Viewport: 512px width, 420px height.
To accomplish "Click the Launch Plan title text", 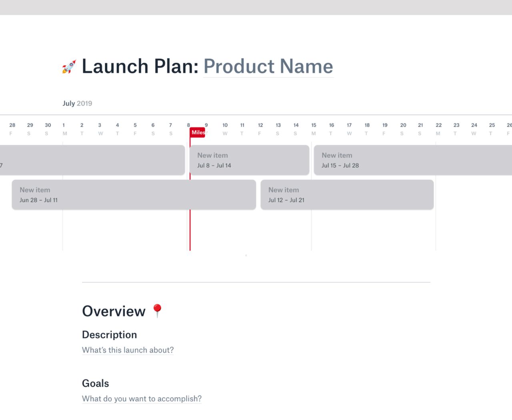I will [140, 66].
